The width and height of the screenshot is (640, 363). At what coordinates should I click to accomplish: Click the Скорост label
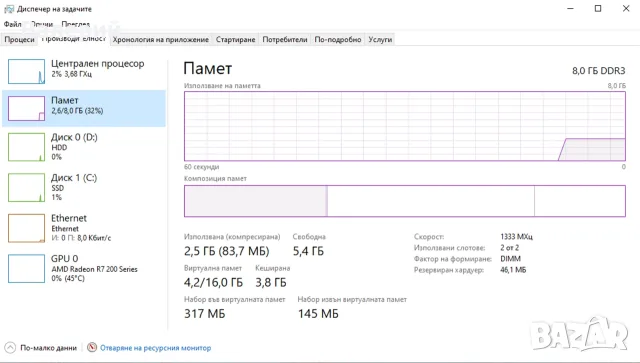click(x=429, y=237)
